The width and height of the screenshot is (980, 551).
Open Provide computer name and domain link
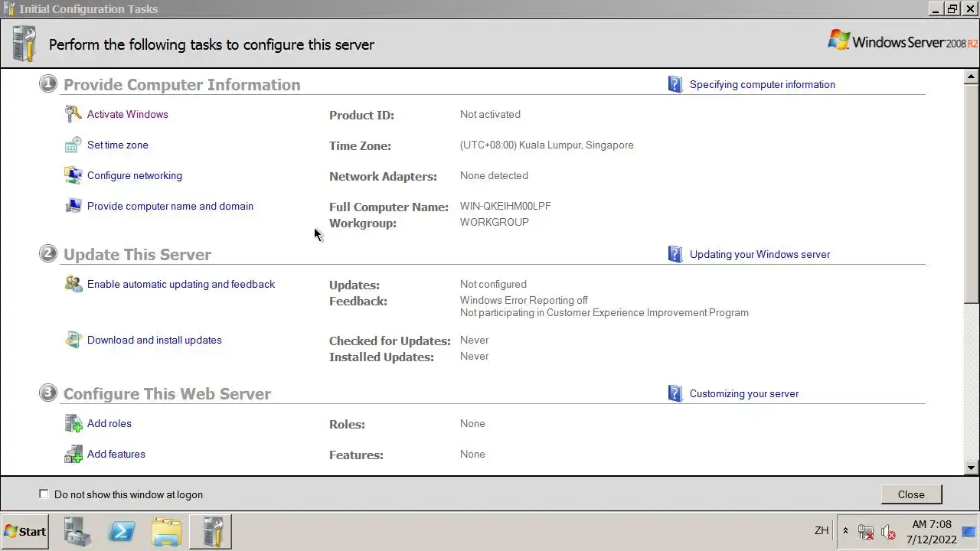coord(170,206)
